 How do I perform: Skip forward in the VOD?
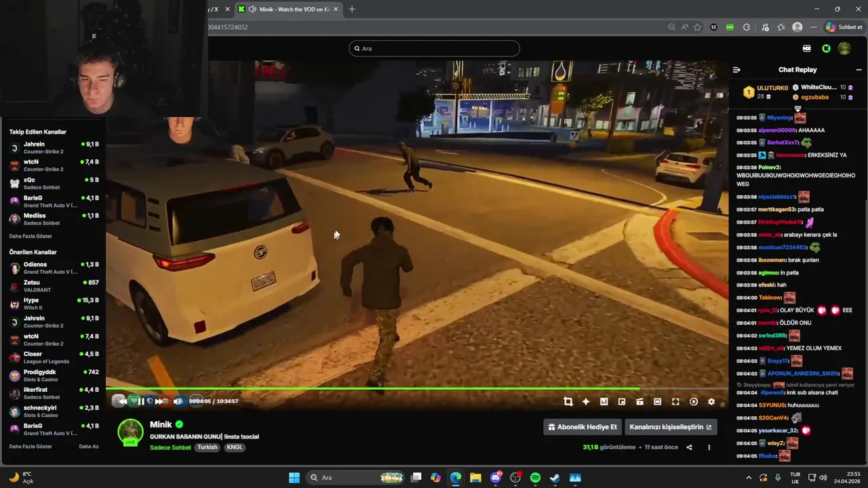[159, 401]
